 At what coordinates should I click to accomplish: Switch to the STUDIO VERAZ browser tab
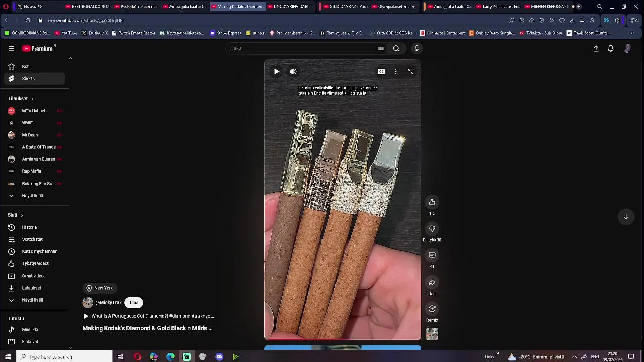click(346, 7)
